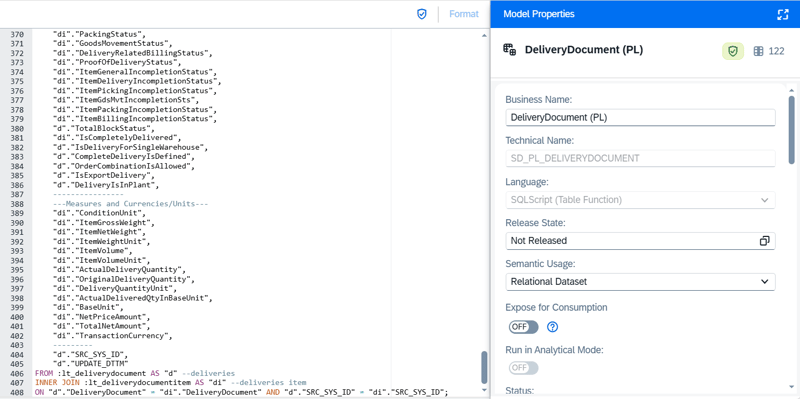Open the Release State value help icon
This screenshot has width=800, height=399.
pos(764,241)
